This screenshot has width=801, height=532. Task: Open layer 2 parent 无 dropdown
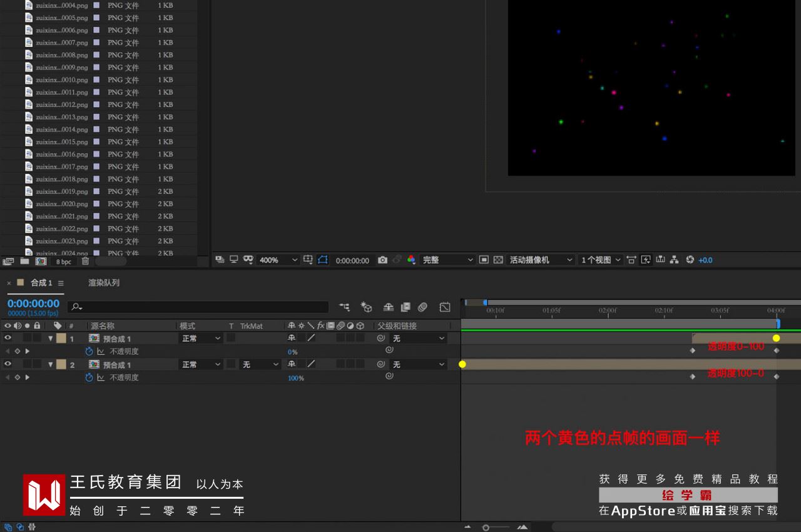(x=419, y=365)
